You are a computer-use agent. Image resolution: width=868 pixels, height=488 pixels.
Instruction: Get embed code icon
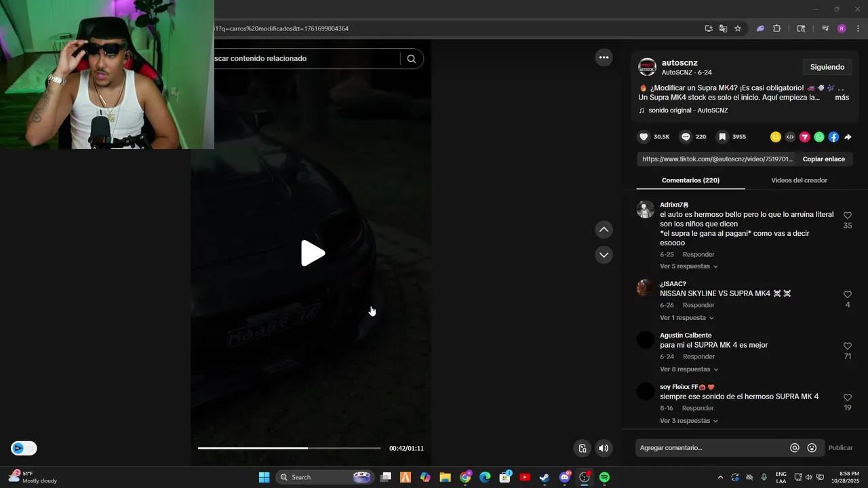pos(790,137)
